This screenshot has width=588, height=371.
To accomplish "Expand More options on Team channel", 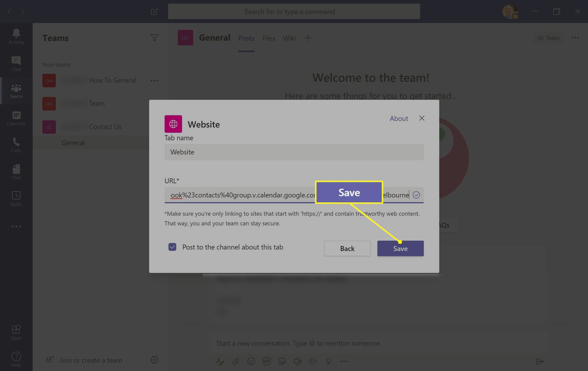I will 155,103.
